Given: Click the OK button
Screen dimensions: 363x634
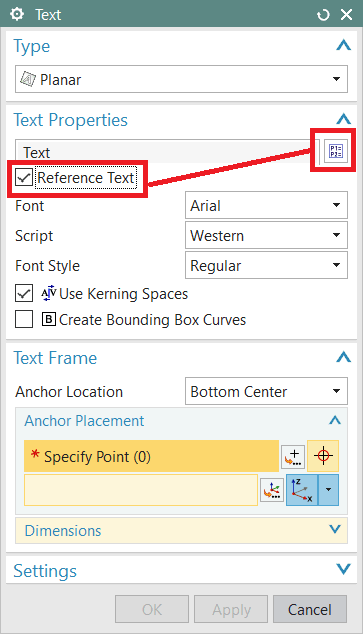Looking at the screenshot, I should pyautogui.click(x=152, y=609).
